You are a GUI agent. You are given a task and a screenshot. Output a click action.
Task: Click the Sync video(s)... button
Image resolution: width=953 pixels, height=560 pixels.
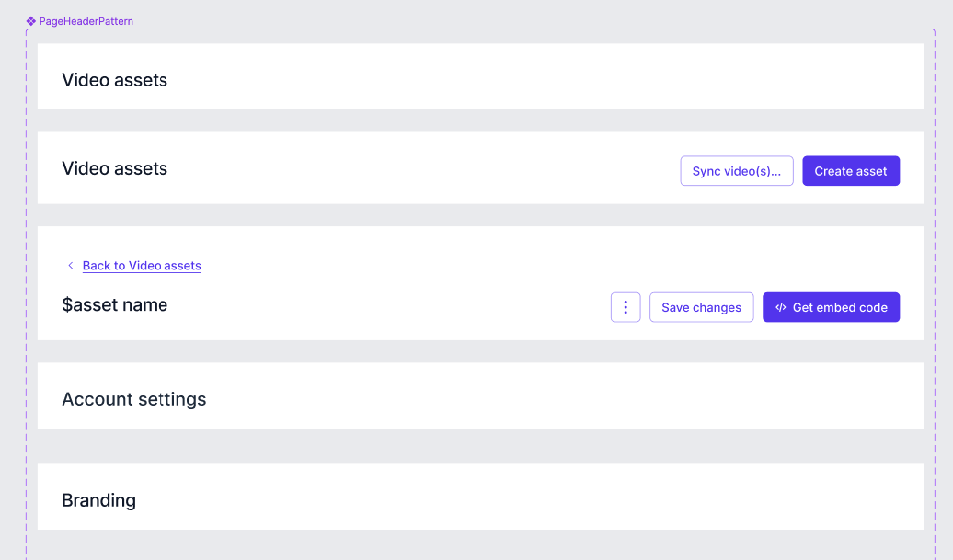[x=736, y=170]
